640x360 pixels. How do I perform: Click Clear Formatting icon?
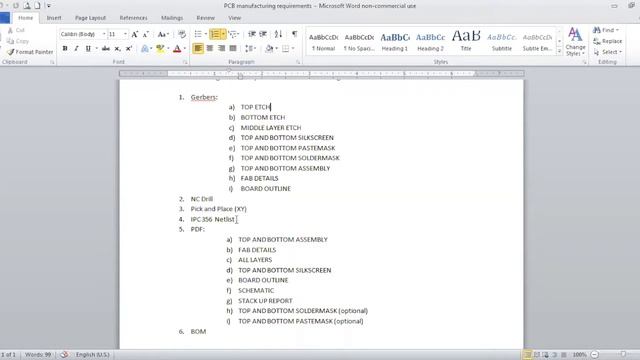182,34
